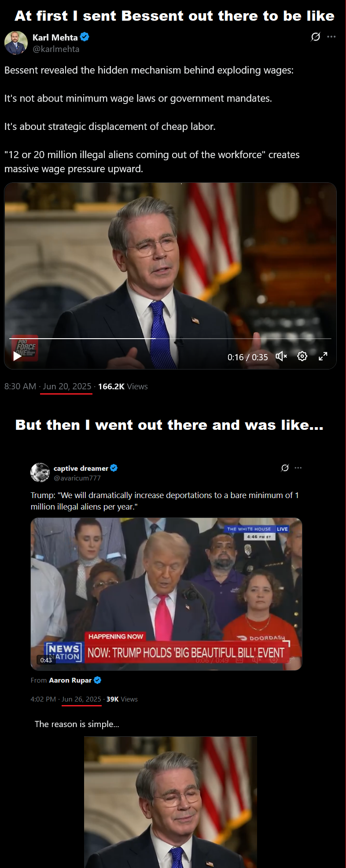Viewport: 346px width, 868px height.
Task: Click the Grok icon on Karl Mehta's post
Action: coord(316,37)
